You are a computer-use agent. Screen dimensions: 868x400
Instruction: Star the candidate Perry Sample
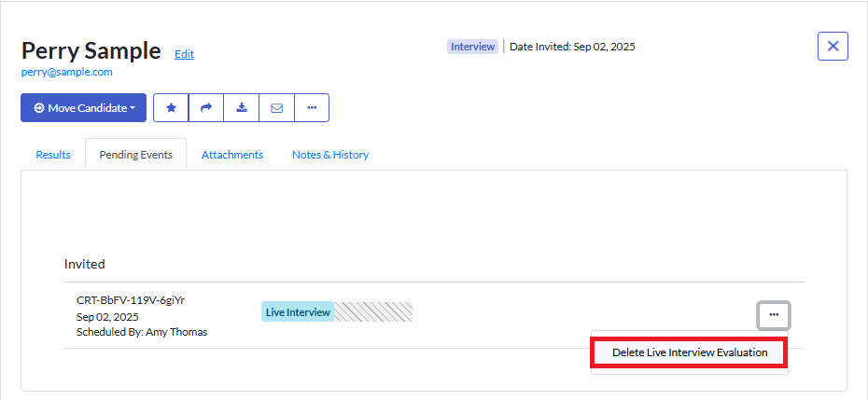(171, 108)
